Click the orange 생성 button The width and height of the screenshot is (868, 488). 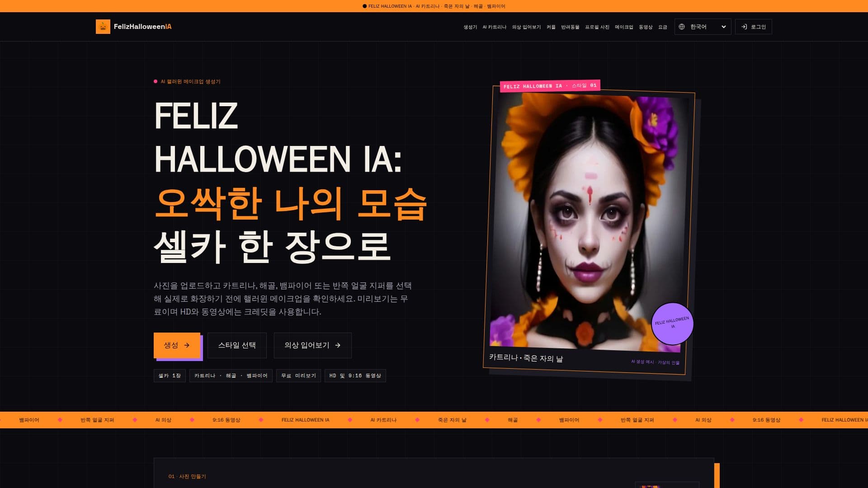177,345
